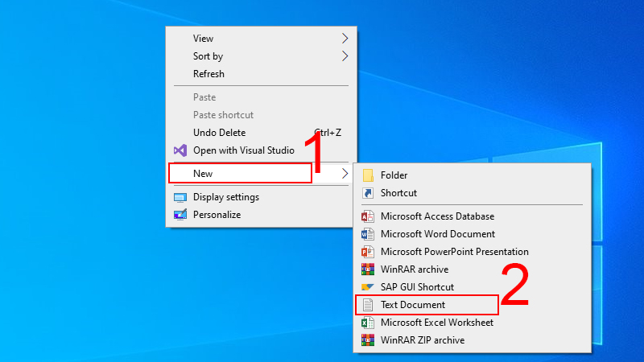644x362 pixels.
Task: Click the Microsoft Access Database icon
Action: pos(368,216)
